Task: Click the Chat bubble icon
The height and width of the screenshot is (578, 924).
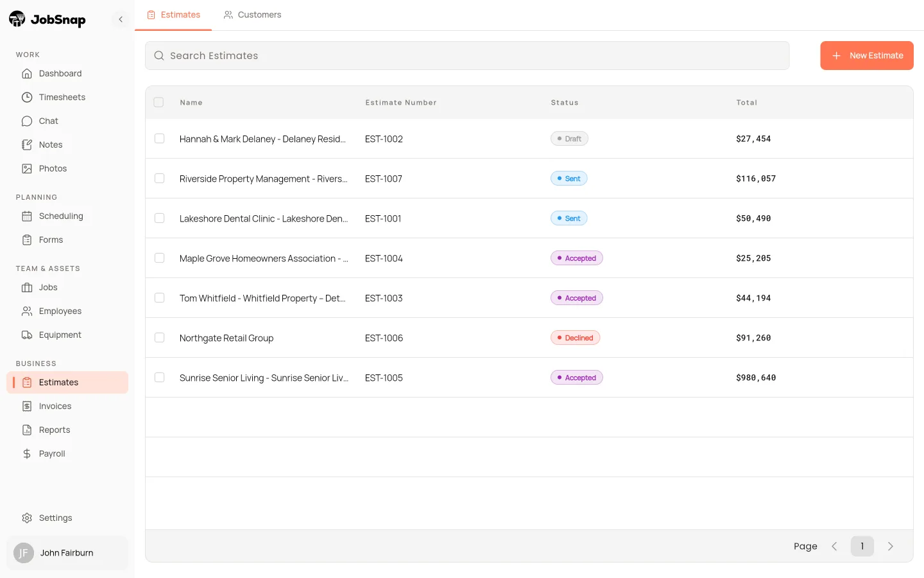Action: (x=27, y=121)
